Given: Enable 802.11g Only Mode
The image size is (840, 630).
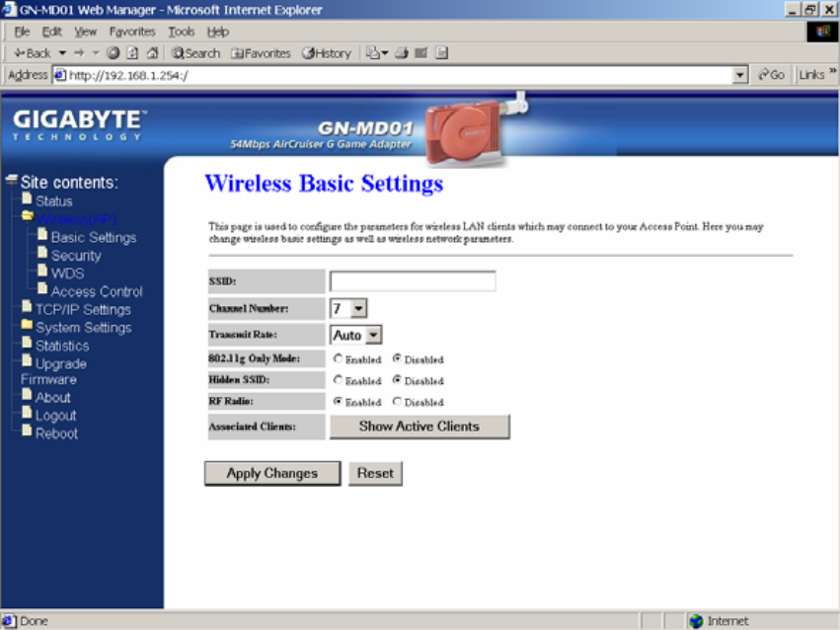Looking at the screenshot, I should click(338, 358).
